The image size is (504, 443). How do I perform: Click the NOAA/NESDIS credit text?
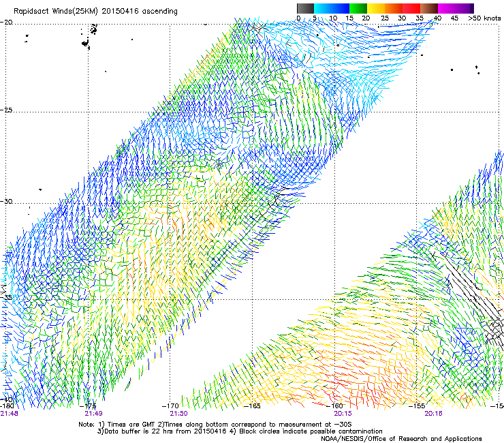click(x=401, y=438)
